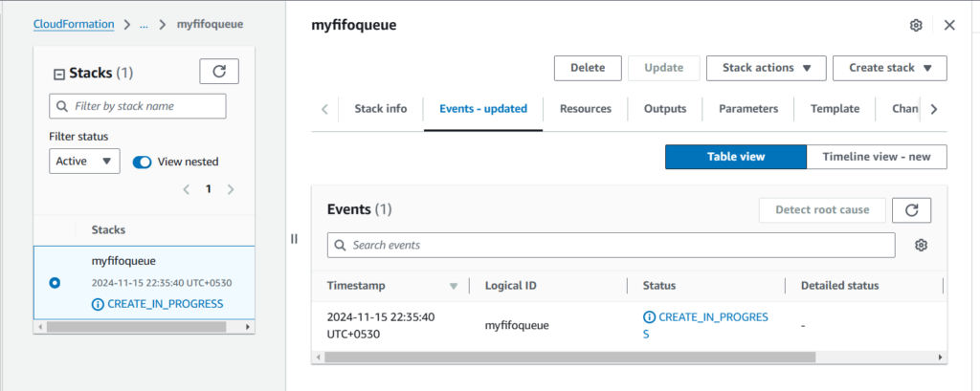Click the Search events field

(612, 246)
